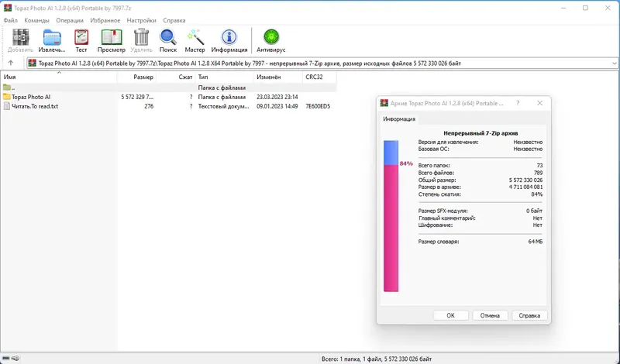The image size is (620, 364).
Task: Expand the address bar path dropdown
Action: tap(615, 64)
